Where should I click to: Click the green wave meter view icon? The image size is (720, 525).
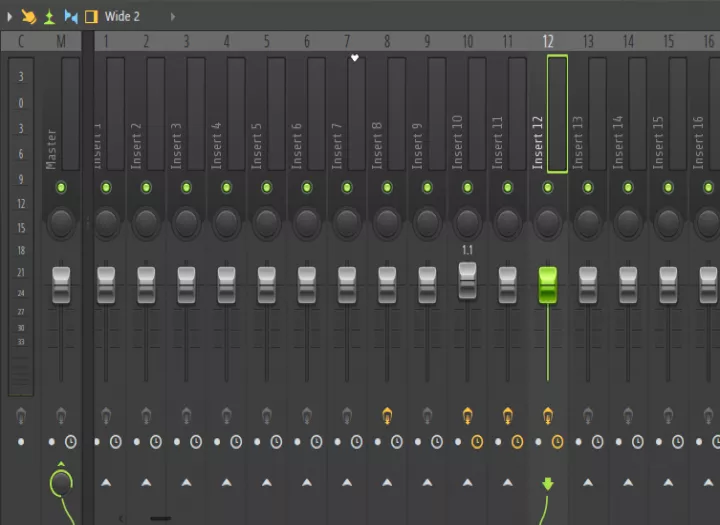(49, 17)
